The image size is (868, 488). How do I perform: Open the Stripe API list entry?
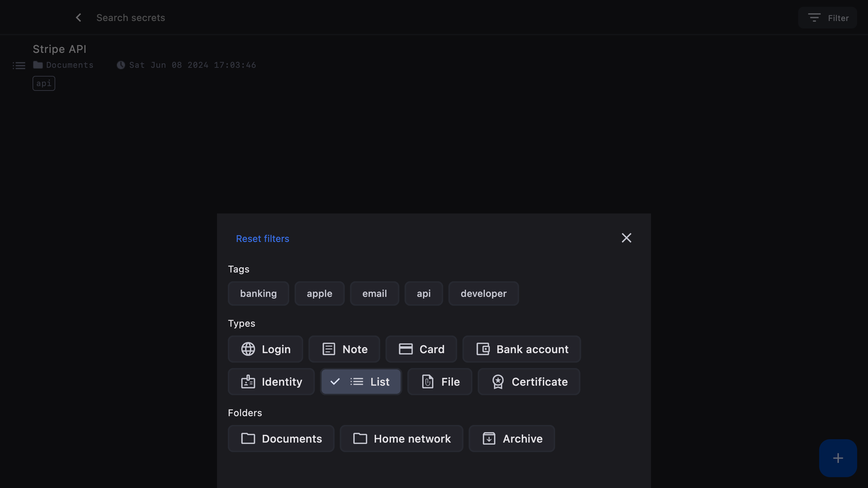click(x=60, y=49)
